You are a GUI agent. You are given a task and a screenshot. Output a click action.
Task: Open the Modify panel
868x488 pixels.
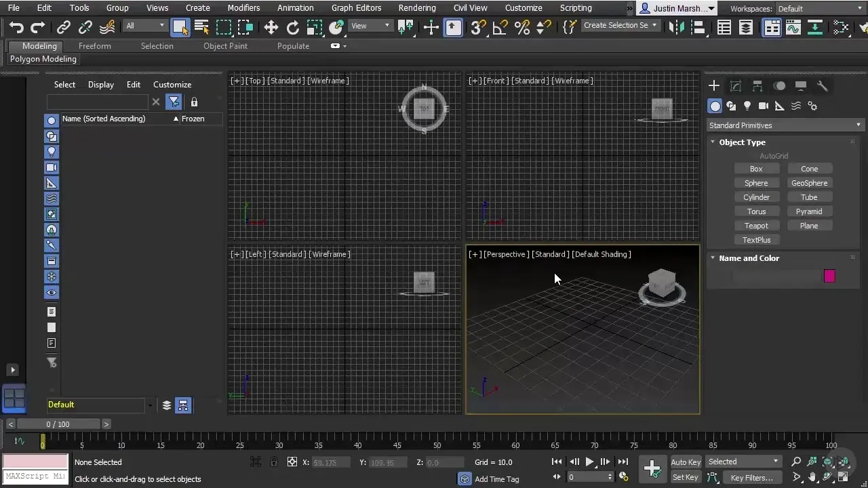coord(736,86)
